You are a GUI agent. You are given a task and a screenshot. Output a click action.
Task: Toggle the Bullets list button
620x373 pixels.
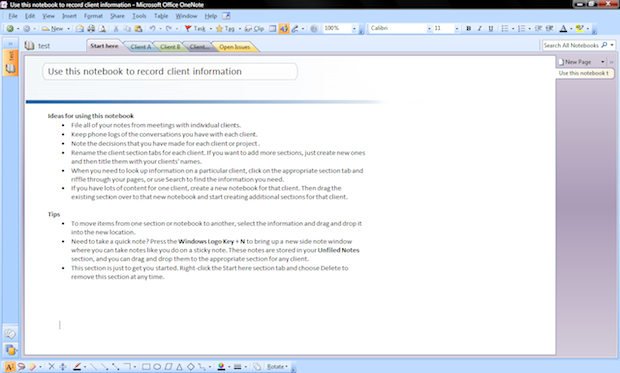coord(505,28)
